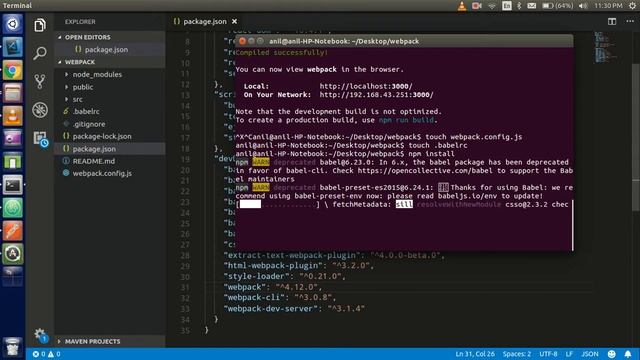Open the network URL 192.168.43.251:3000 in terminal
640x360 pixels.
[376, 95]
